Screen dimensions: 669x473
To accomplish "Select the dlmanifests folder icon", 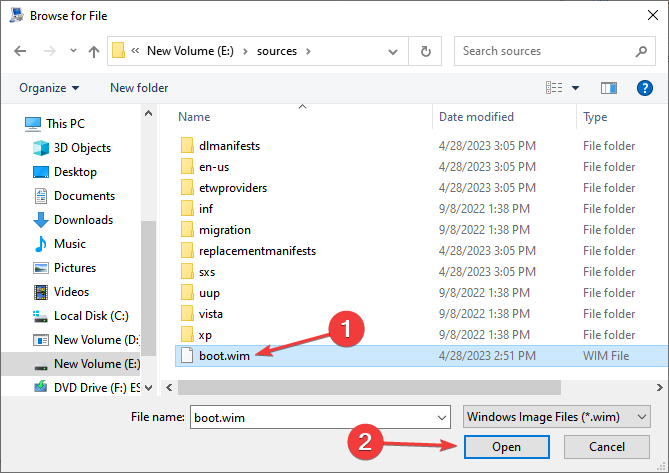I will [x=187, y=145].
